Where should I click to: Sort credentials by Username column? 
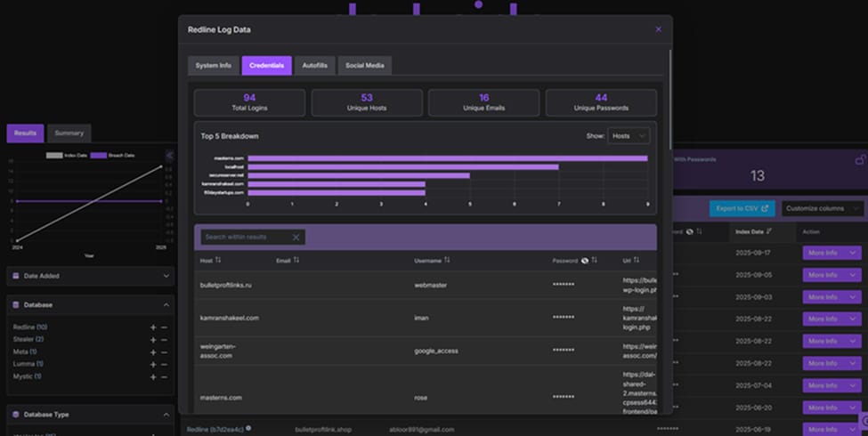pyautogui.click(x=447, y=261)
